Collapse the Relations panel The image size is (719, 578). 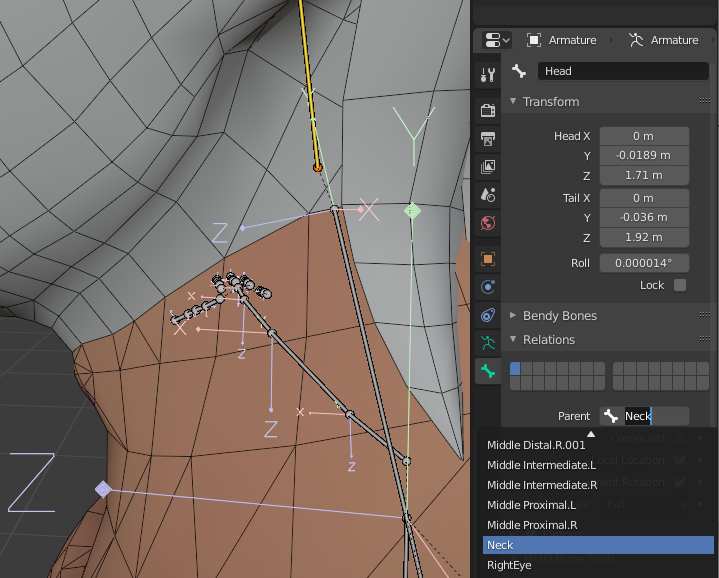[513, 339]
